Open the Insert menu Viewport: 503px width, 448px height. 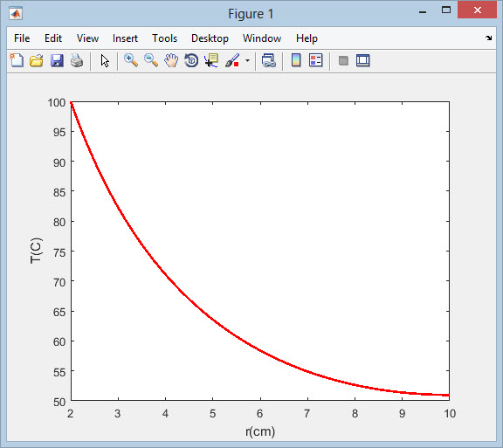[125, 38]
